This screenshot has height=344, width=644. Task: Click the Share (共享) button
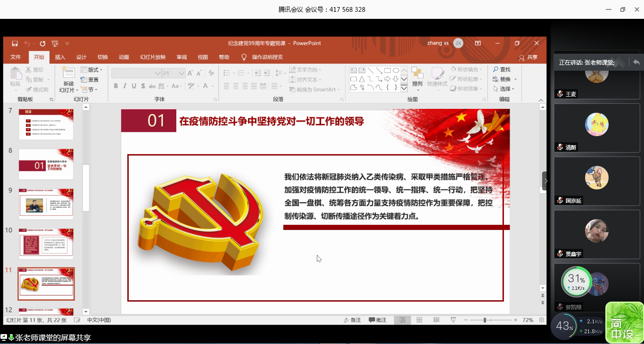pyautogui.click(x=528, y=57)
